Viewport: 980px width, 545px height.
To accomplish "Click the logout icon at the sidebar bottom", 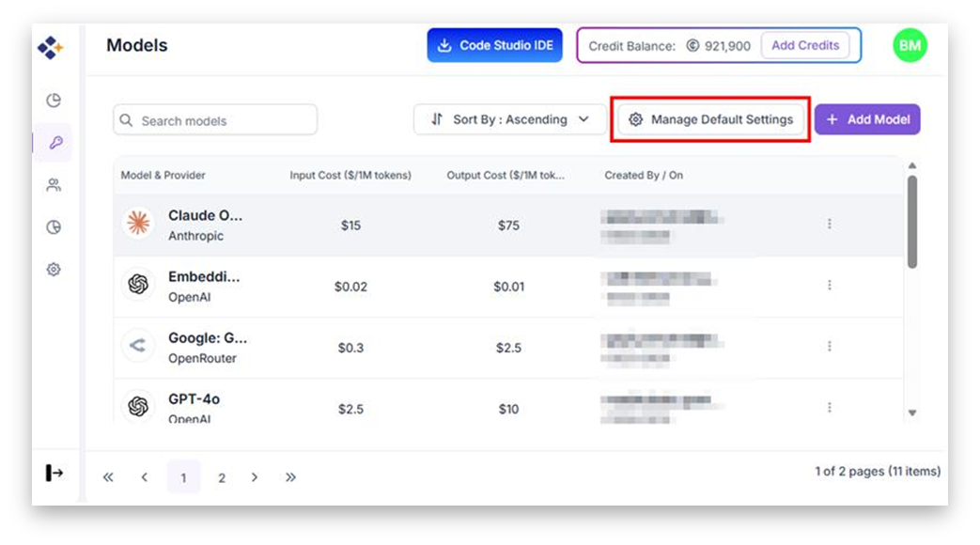I will tap(53, 474).
